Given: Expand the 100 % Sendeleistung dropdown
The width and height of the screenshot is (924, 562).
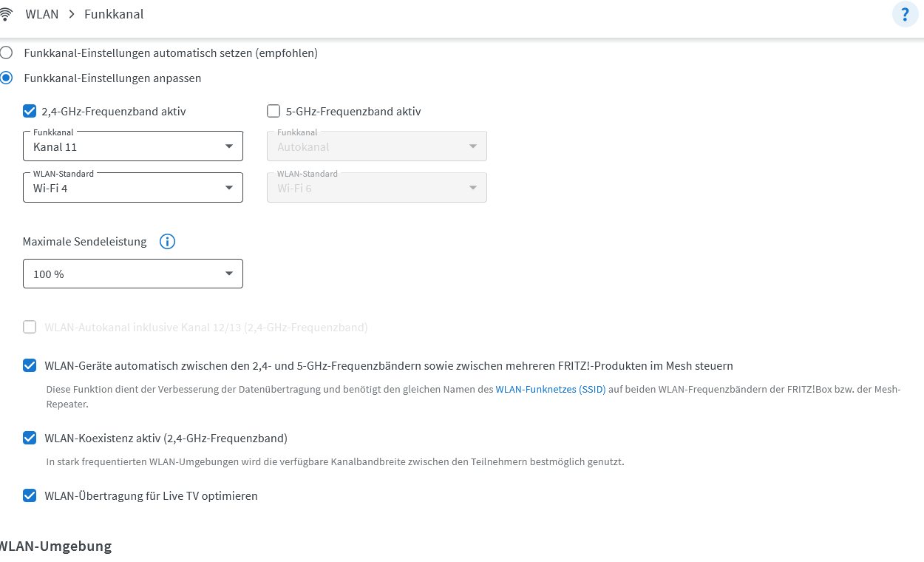Looking at the screenshot, I should pyautogui.click(x=133, y=274).
